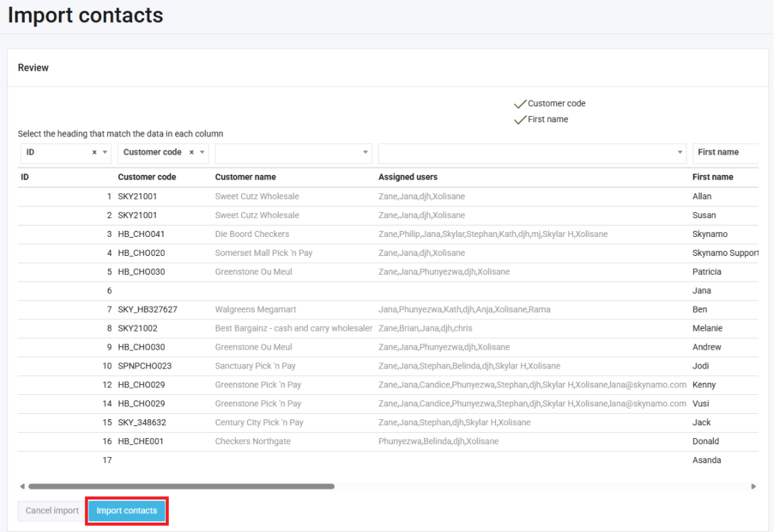This screenshot has height=532, width=775.
Task: Click the Customer name column header
Action: click(x=245, y=177)
